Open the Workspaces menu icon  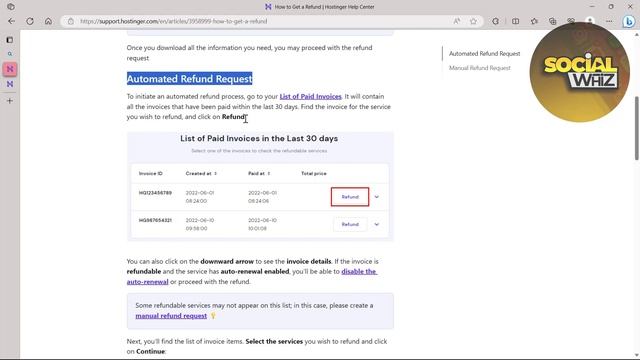click(11, 7)
